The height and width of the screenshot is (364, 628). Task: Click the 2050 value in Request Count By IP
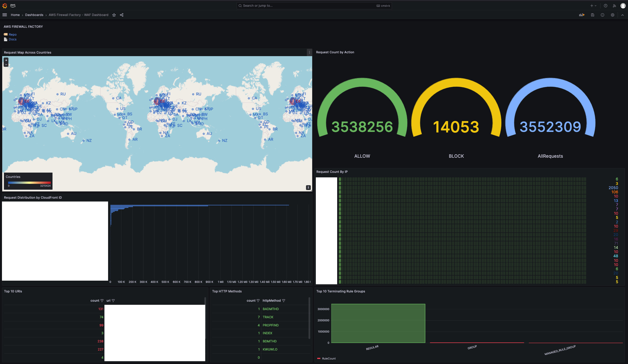point(613,188)
